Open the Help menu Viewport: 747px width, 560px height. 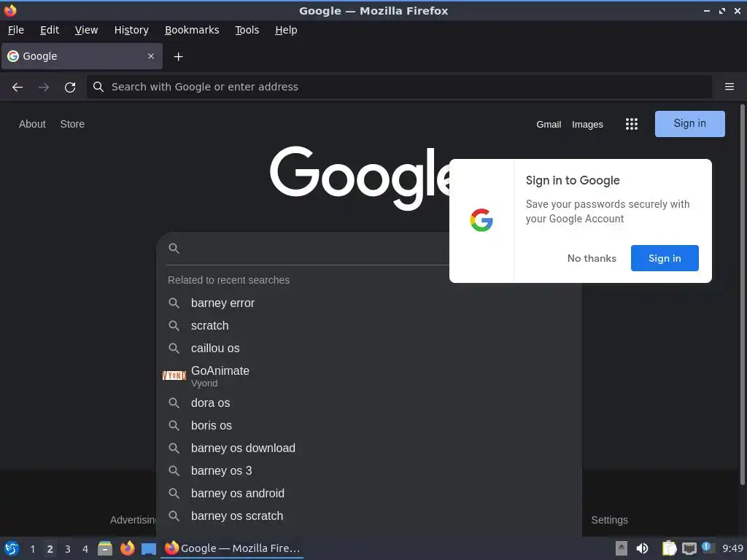pos(286,30)
